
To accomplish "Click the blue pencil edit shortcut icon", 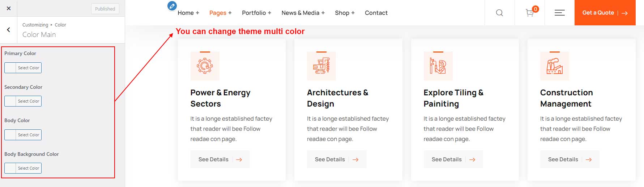I will pyautogui.click(x=172, y=6).
